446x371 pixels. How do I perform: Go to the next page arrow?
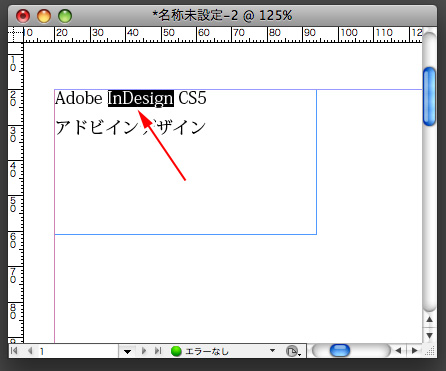point(144,351)
